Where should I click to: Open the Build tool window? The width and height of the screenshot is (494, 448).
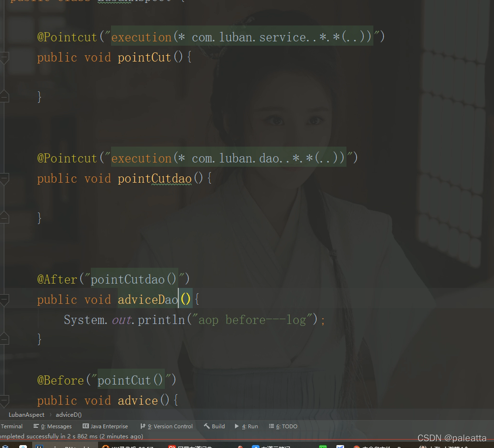(214, 426)
